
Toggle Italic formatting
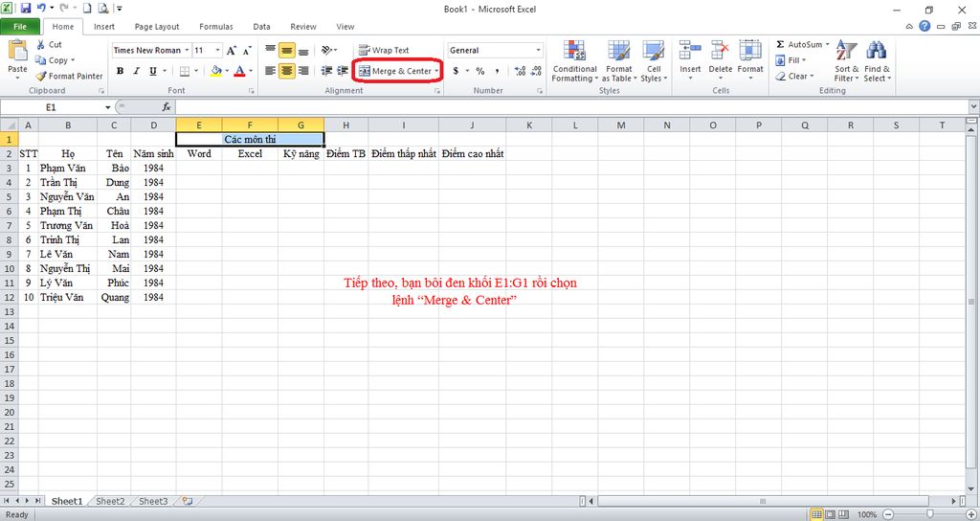click(136, 71)
